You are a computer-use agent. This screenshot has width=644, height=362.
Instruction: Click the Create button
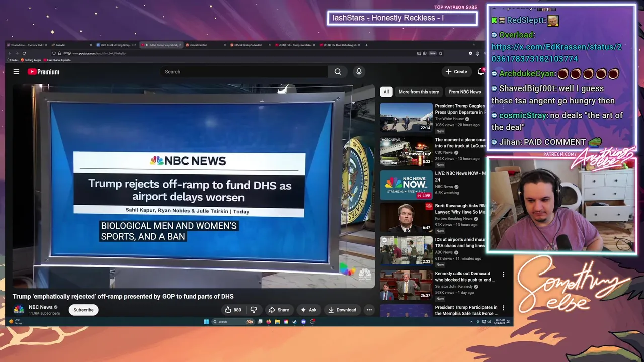point(457,72)
